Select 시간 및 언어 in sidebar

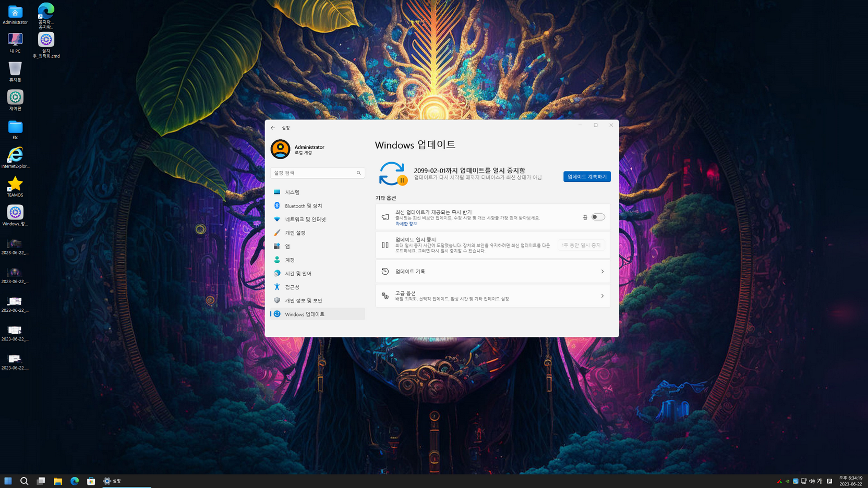point(318,274)
